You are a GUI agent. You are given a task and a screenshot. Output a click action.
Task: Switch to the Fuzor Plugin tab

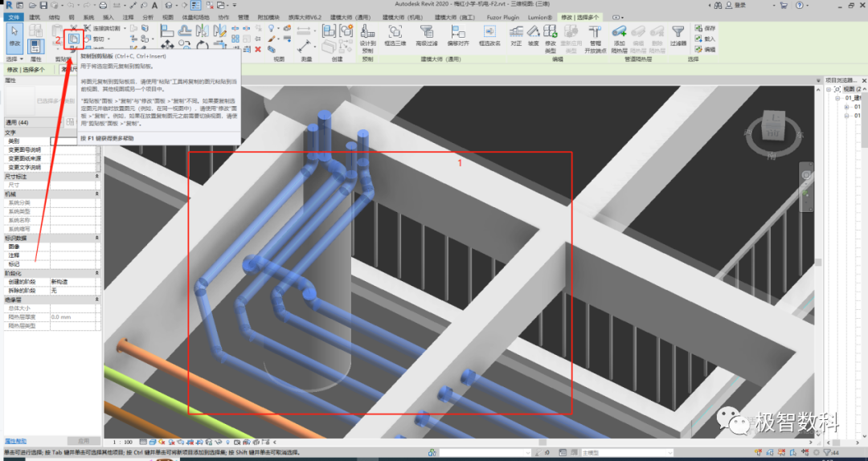coord(504,16)
